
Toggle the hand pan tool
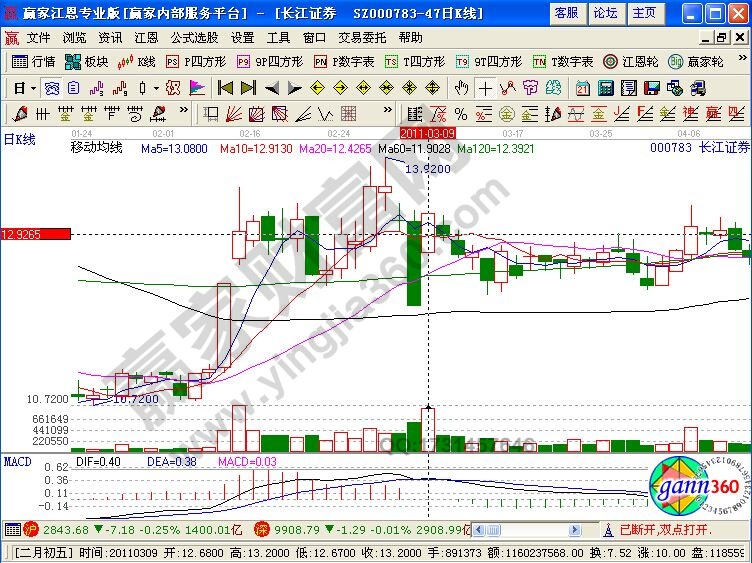click(x=461, y=87)
